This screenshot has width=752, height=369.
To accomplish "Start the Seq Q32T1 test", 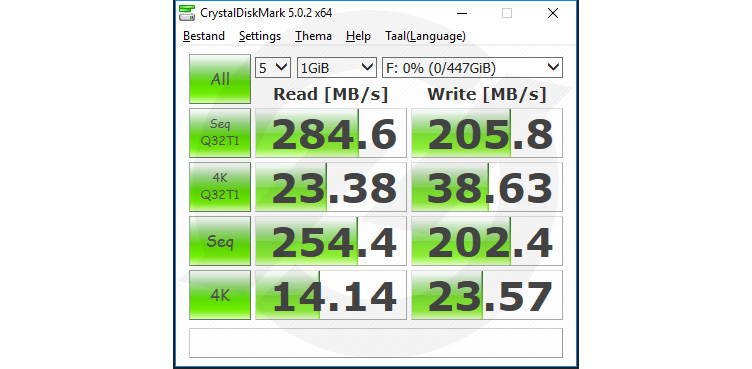I will (220, 133).
